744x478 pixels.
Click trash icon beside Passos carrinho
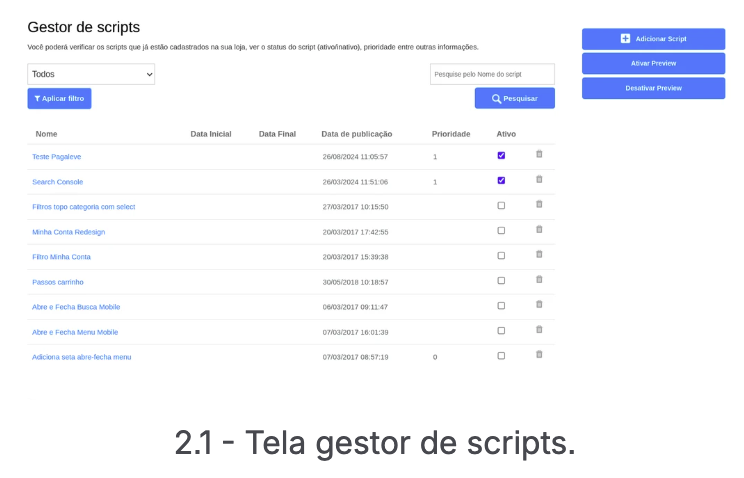tap(539, 279)
